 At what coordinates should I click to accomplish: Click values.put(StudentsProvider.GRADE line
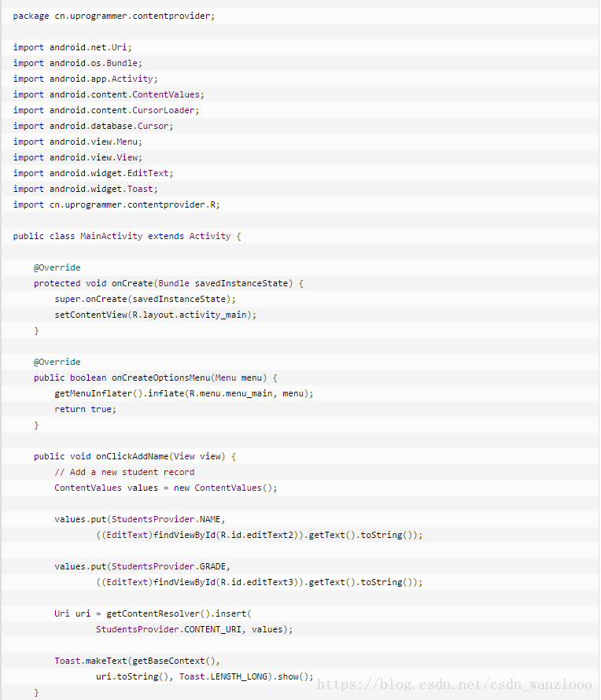pos(142,566)
